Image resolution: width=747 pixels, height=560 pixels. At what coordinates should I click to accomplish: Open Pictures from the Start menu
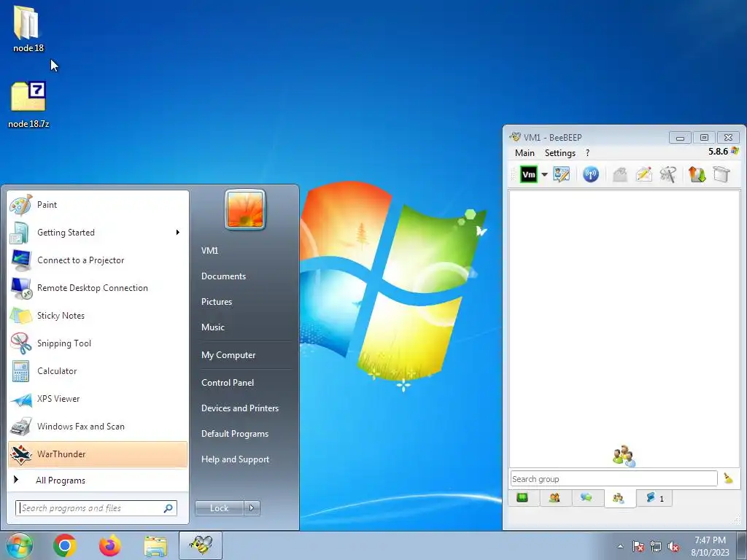[x=216, y=302]
